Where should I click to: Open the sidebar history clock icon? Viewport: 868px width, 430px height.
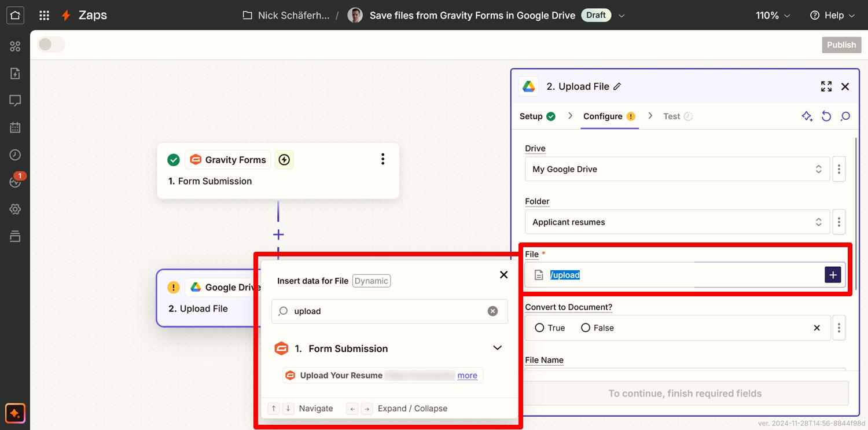(x=15, y=155)
